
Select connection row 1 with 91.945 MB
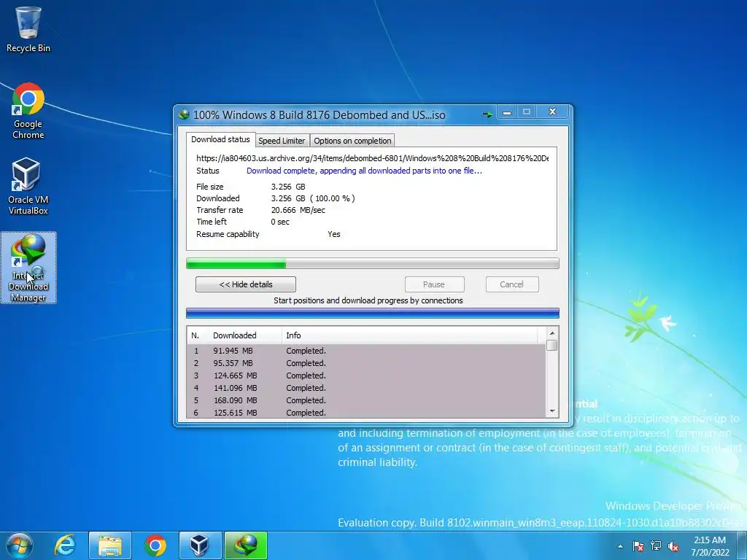[x=366, y=351]
